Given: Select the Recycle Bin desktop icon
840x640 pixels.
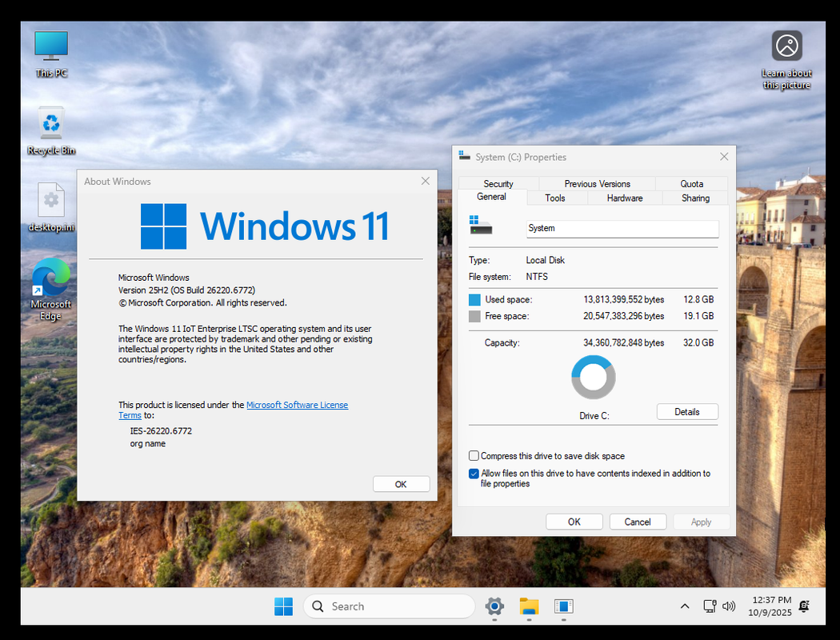Looking at the screenshot, I should [x=51, y=130].
